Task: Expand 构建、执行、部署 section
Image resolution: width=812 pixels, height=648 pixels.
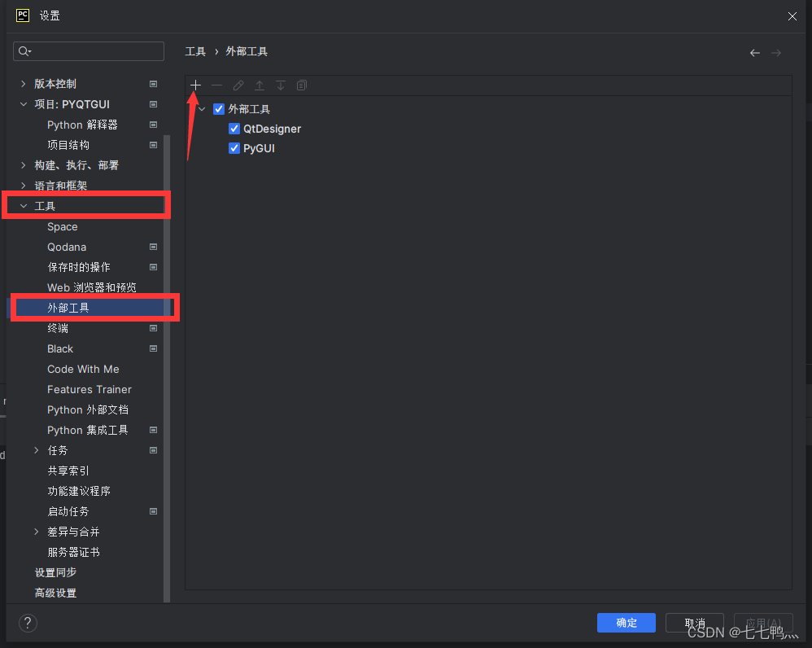Action: [24, 165]
